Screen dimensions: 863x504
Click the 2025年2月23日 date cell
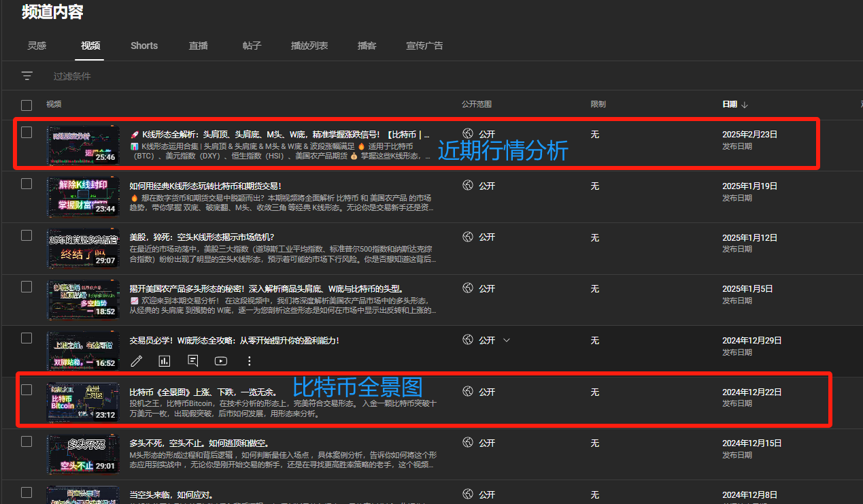pos(749,135)
